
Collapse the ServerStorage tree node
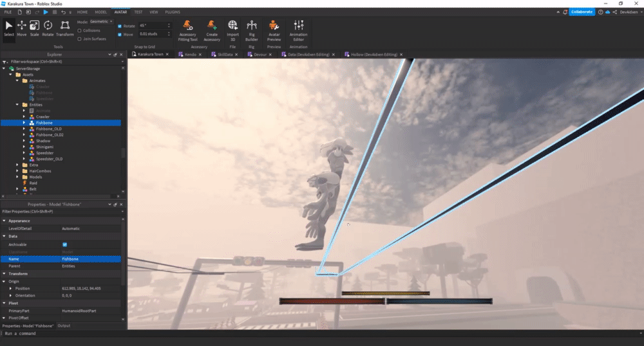(4, 68)
